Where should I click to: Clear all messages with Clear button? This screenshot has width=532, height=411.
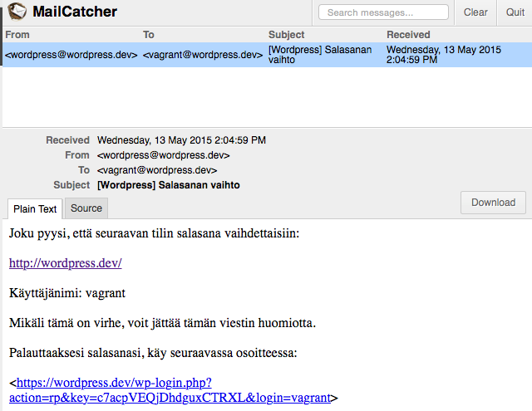475,12
